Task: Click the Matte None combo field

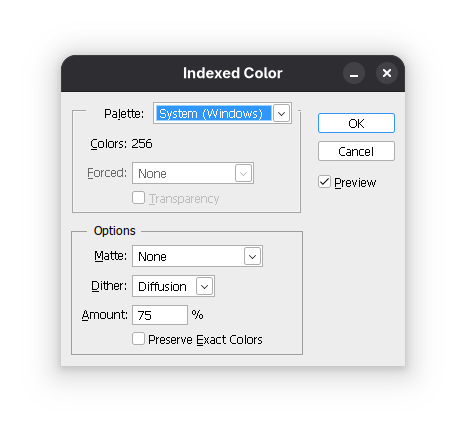Action: 197,256
